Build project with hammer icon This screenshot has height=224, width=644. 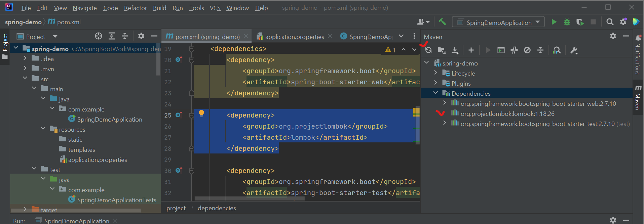click(442, 22)
